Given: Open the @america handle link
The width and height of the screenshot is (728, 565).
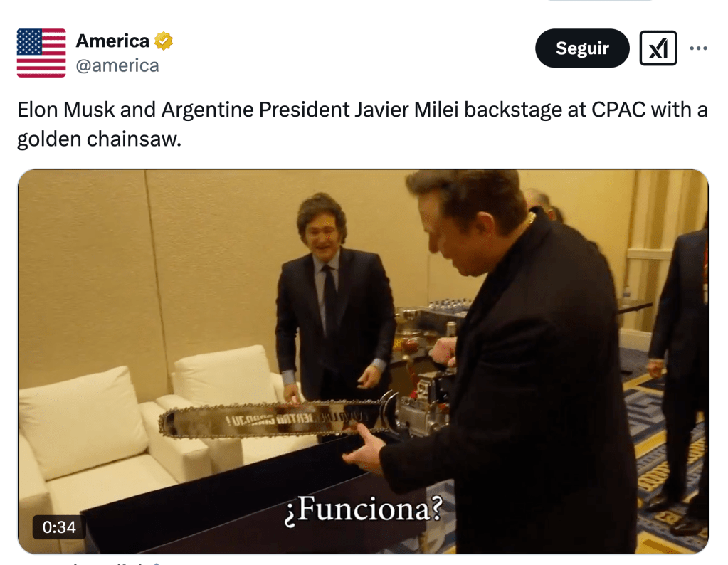Looking at the screenshot, I should [117, 65].
